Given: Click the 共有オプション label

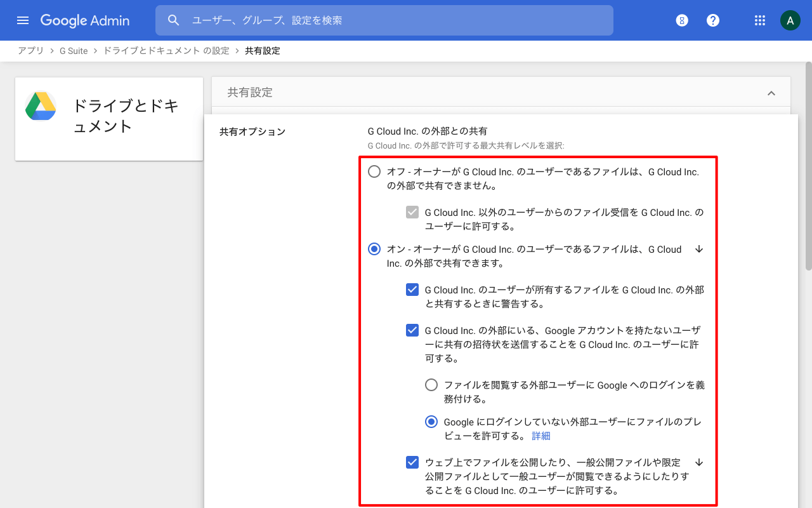Looking at the screenshot, I should [x=252, y=131].
